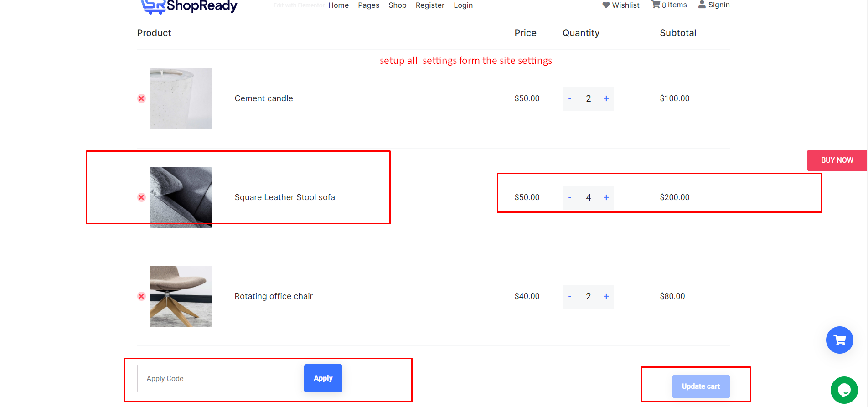Viewport: 868px width, 407px height.
Task: Remove Cement candle from cart
Action: 141,98
